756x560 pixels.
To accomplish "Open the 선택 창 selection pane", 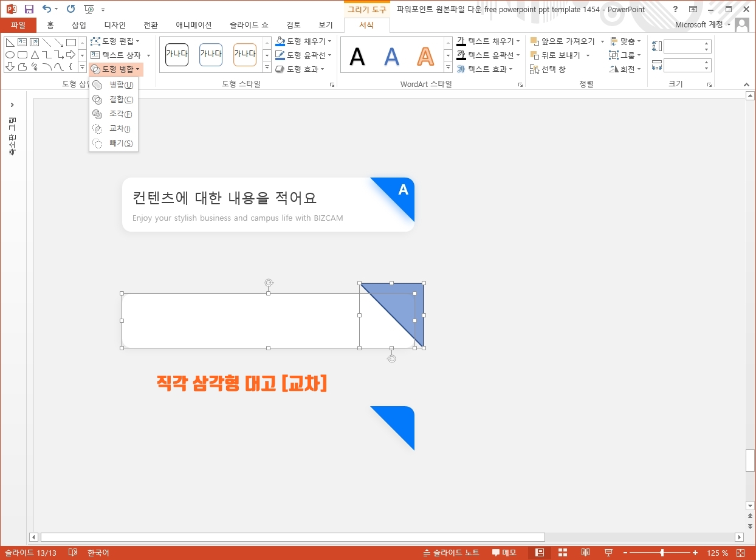I will 548,69.
